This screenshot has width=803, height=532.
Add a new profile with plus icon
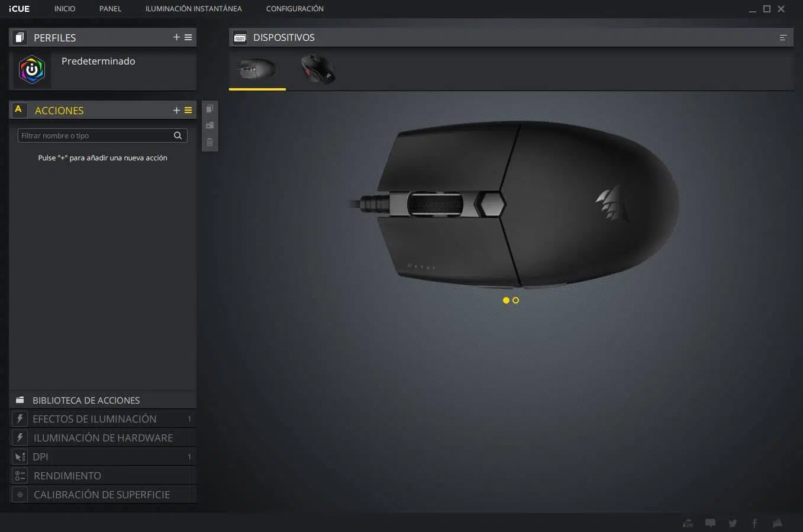(x=176, y=37)
